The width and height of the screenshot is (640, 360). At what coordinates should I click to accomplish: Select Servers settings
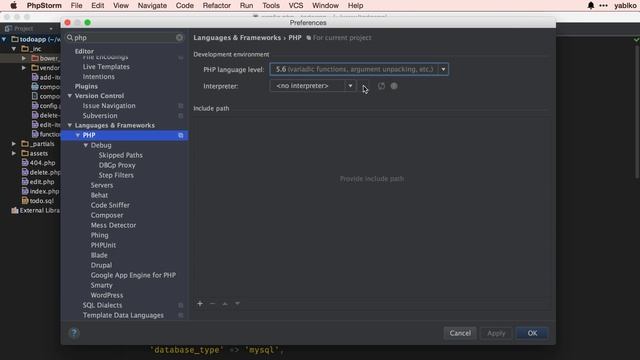102,185
